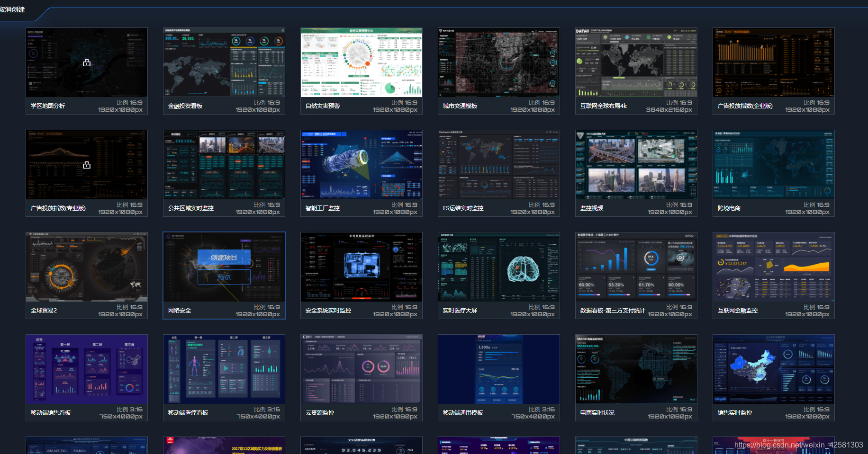Viewport: 868px width, 454px height.
Task: Select the 实时医疗大屏 template thumbnail
Action: 499,267
